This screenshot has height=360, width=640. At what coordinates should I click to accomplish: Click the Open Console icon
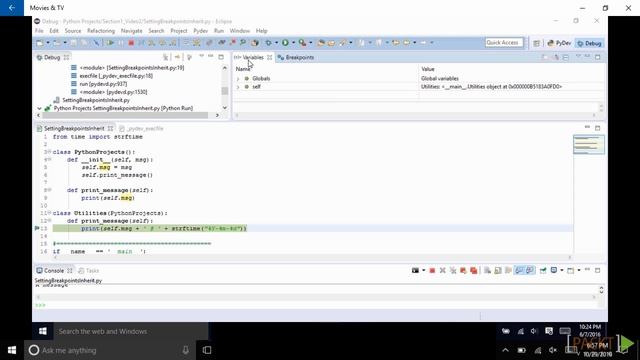[x=571, y=270]
